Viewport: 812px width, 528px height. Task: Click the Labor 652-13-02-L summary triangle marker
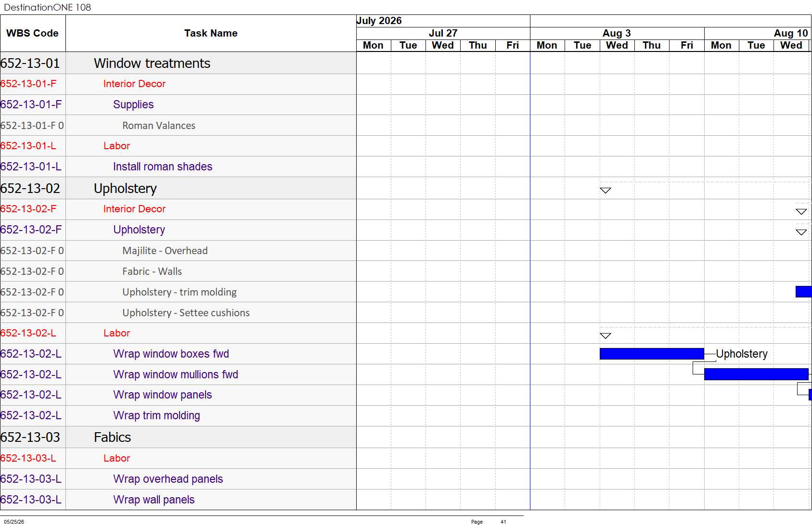point(606,335)
